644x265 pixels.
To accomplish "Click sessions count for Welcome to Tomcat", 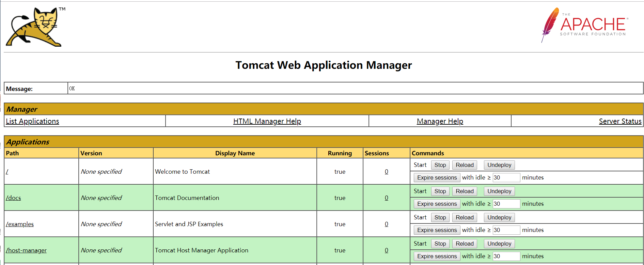I will (x=387, y=172).
